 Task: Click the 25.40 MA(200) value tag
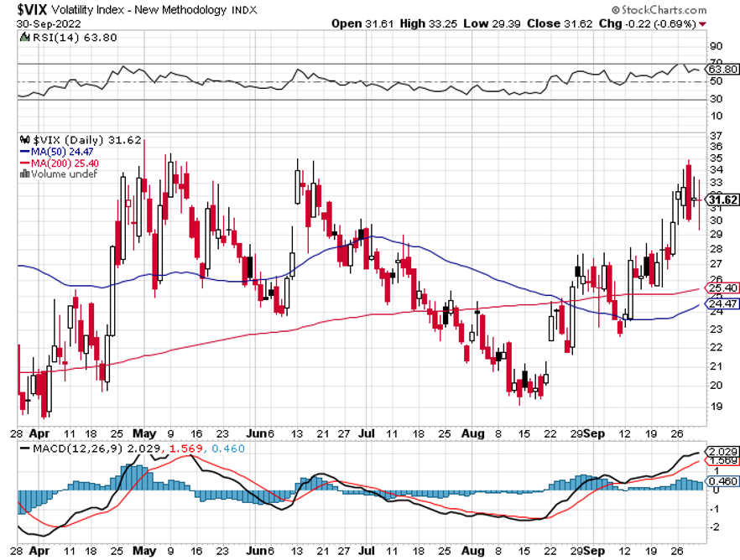tap(722, 288)
